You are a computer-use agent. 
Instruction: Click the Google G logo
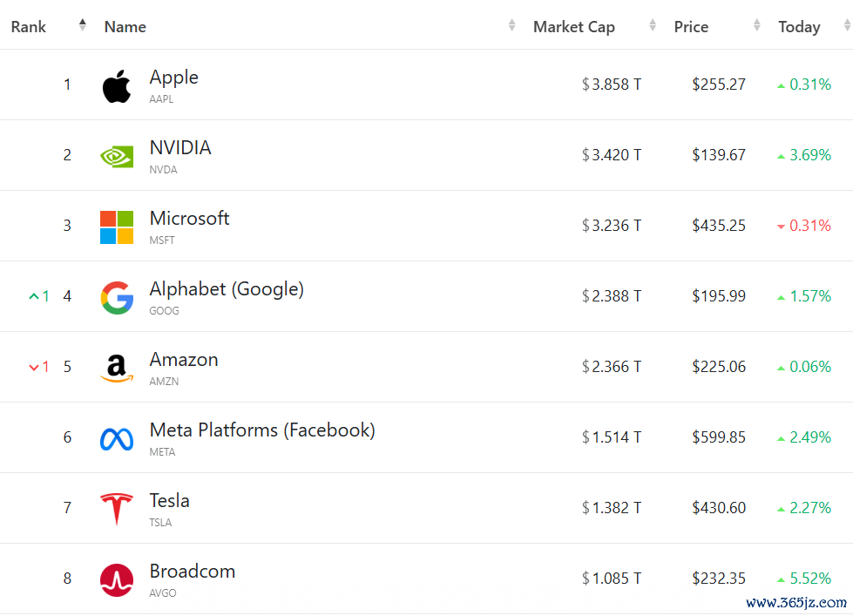(x=117, y=298)
